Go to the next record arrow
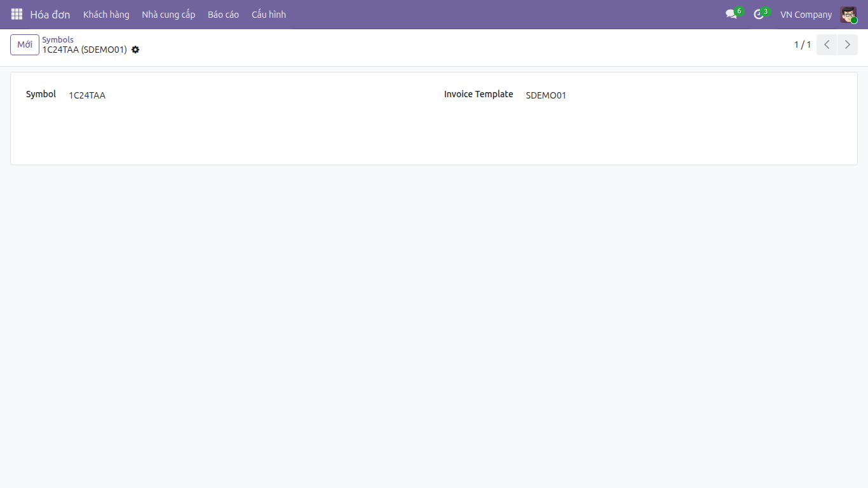868x488 pixels. (x=847, y=44)
